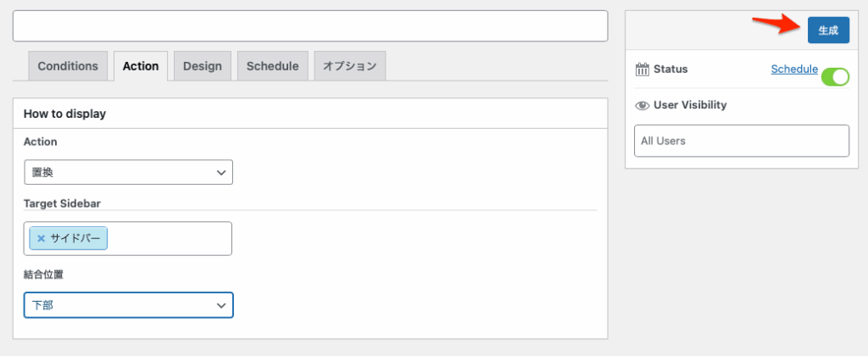Click inside the empty title text field
The height and width of the screenshot is (356, 868).
(310, 26)
